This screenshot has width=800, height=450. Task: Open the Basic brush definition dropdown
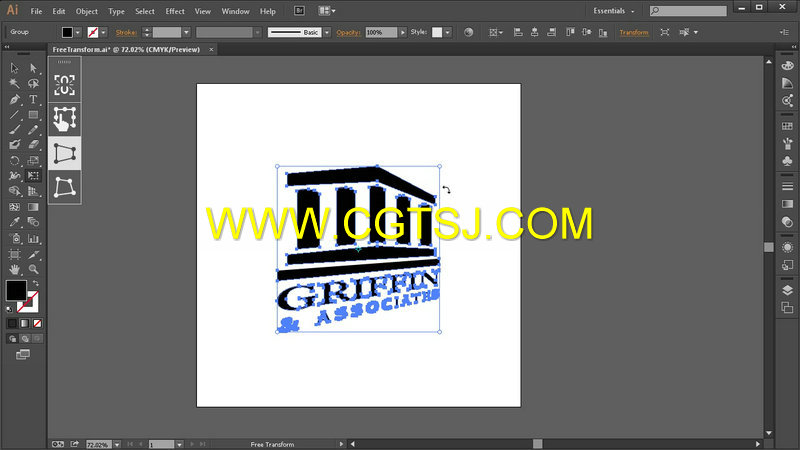coord(327,32)
